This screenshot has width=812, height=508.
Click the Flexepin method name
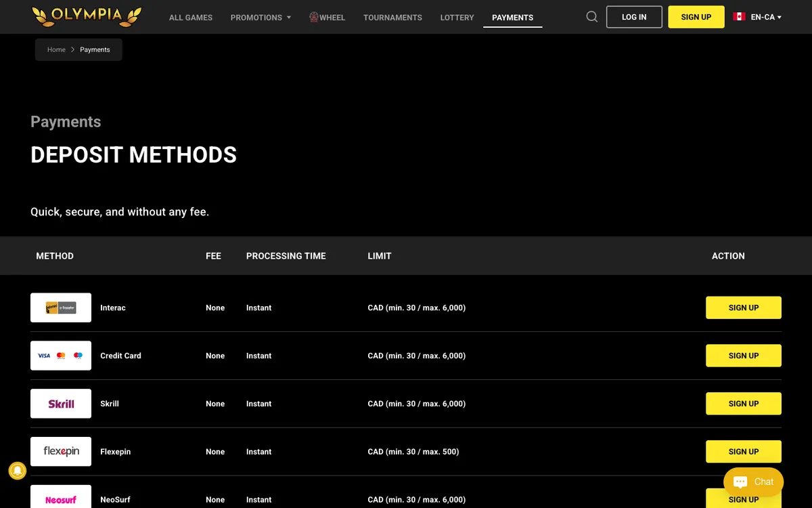point(115,452)
